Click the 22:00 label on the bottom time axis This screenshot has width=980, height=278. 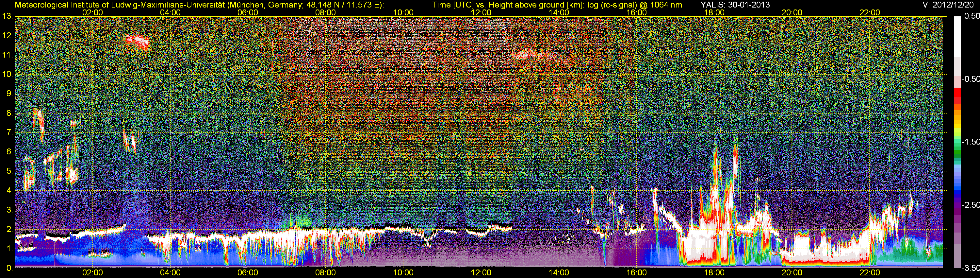(870, 273)
